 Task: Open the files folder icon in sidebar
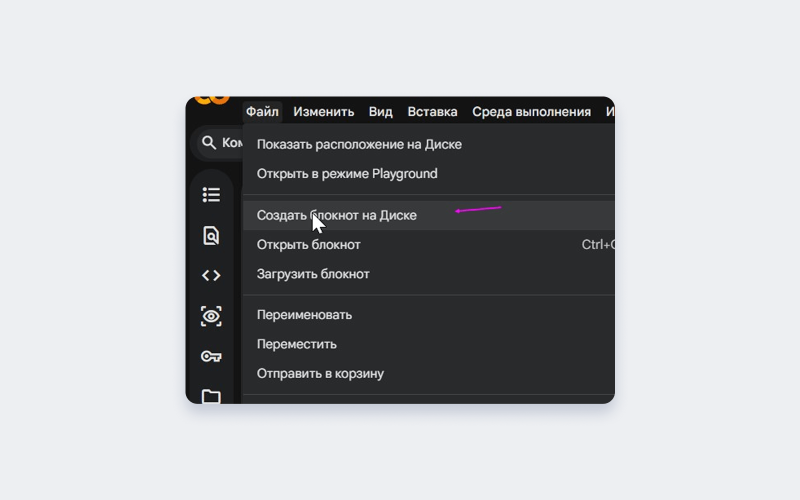[211, 396]
